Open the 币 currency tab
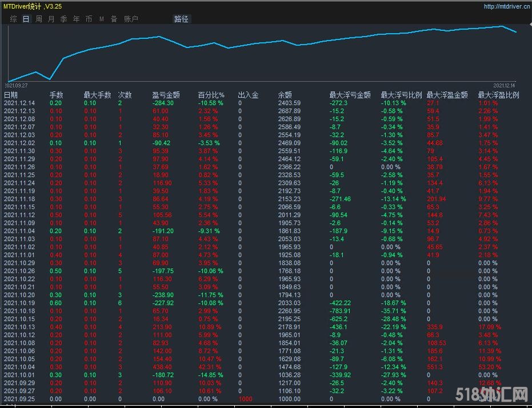This screenshot has width=532, height=408. [x=89, y=19]
